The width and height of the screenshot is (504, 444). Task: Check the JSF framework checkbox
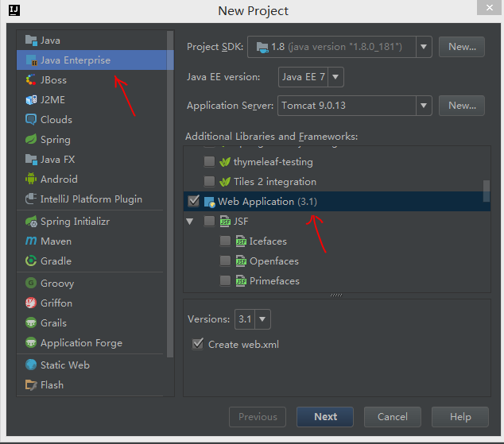[x=209, y=221]
